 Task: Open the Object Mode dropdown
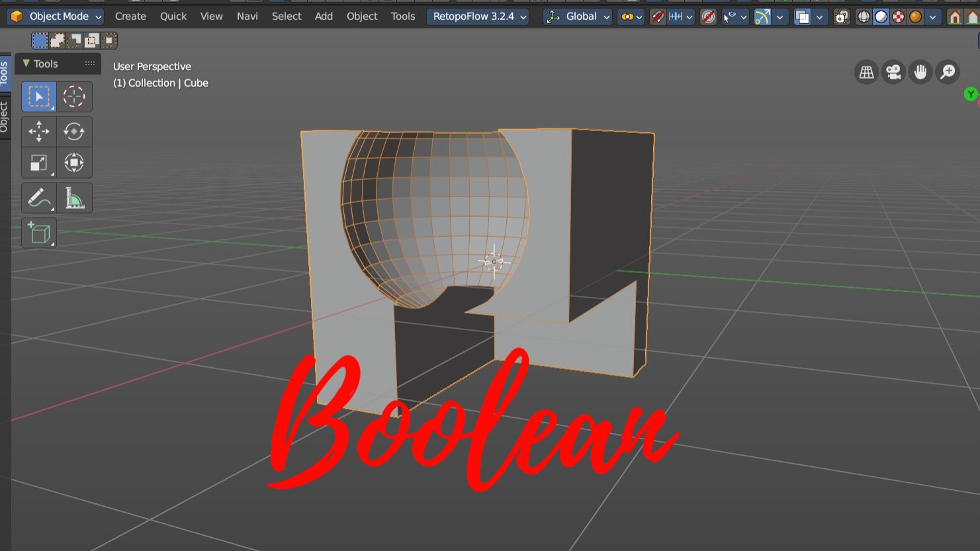point(56,17)
